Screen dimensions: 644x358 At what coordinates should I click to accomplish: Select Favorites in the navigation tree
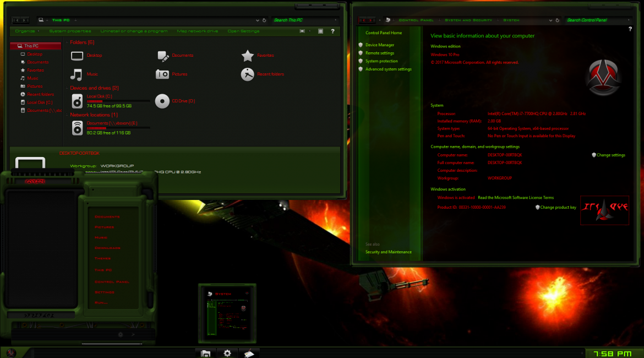tap(35, 70)
